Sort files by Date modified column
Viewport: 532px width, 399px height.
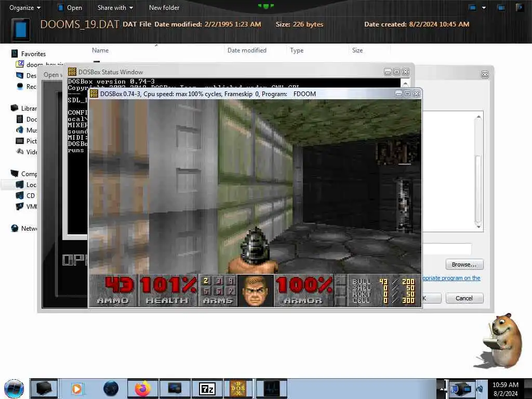[247, 50]
